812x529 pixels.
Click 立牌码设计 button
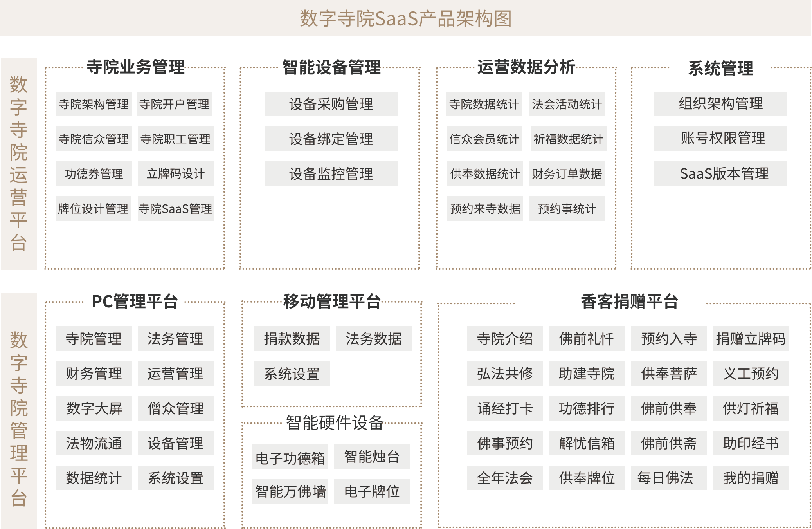click(176, 174)
